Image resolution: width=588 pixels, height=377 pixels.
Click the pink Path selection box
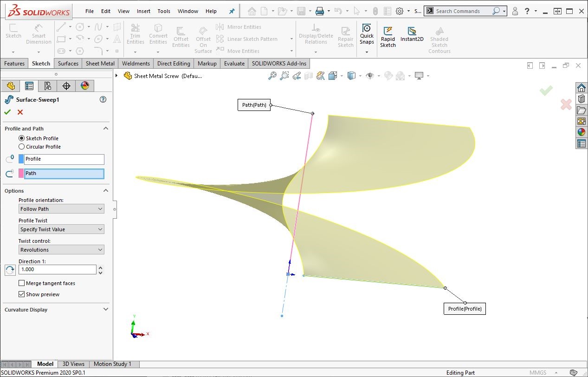[64, 173]
